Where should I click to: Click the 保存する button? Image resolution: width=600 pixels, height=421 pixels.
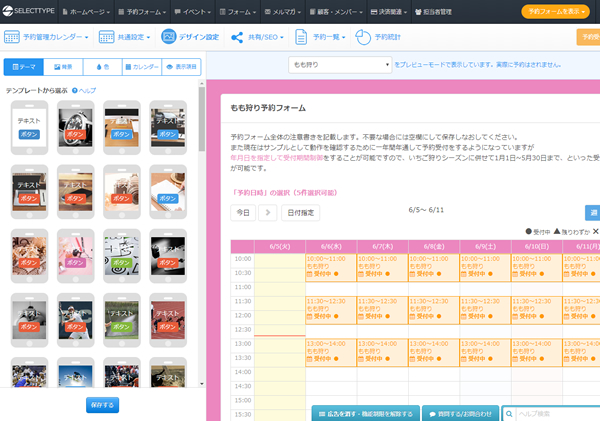point(102,404)
